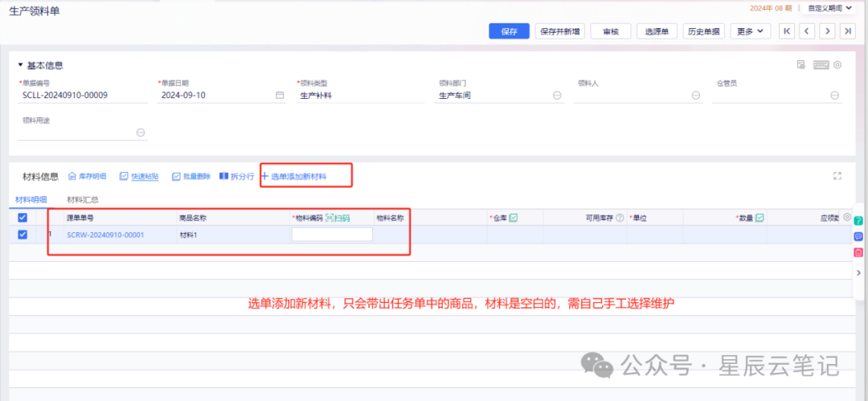The height and width of the screenshot is (401, 868).
Task: Click green help icon on right sidebar
Action: 858,221
